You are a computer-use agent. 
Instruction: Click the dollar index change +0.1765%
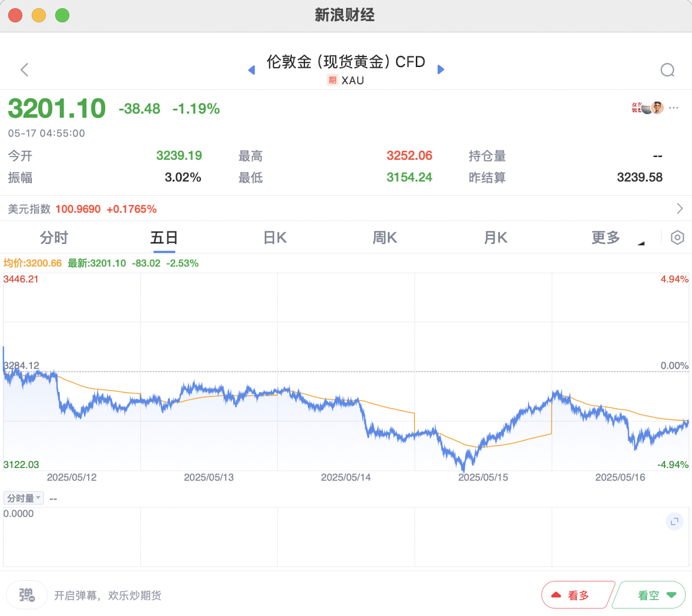132,209
